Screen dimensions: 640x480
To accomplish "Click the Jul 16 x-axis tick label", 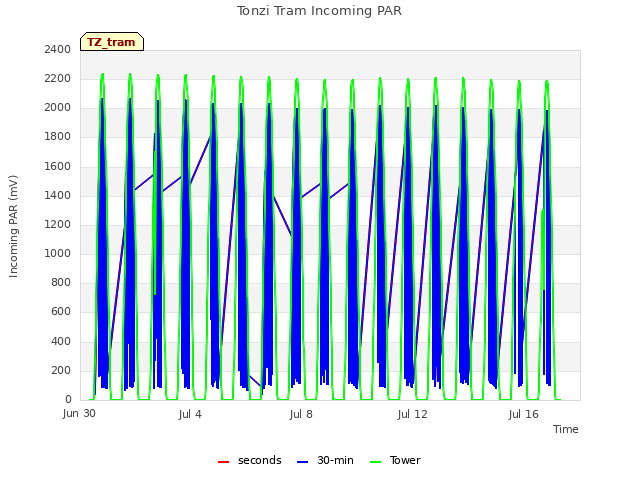I will [523, 414].
